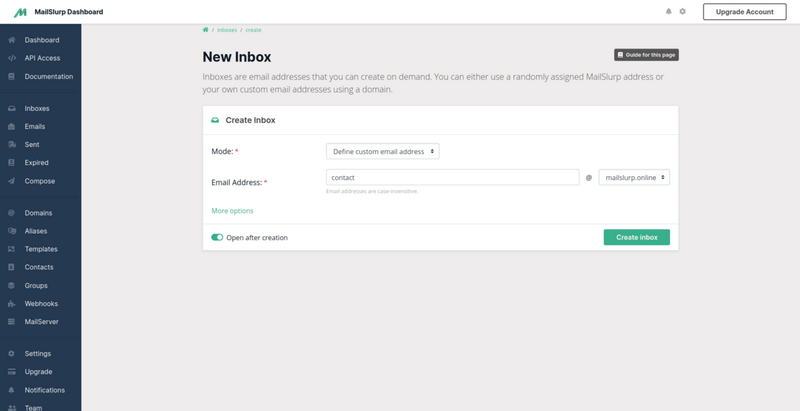Click the Settings gear icon in sidebar
This screenshot has width=800, height=411.
click(x=12, y=353)
